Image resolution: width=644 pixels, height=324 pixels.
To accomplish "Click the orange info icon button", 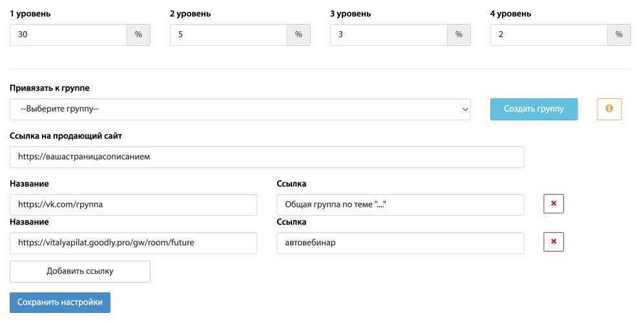I will coord(609,109).
